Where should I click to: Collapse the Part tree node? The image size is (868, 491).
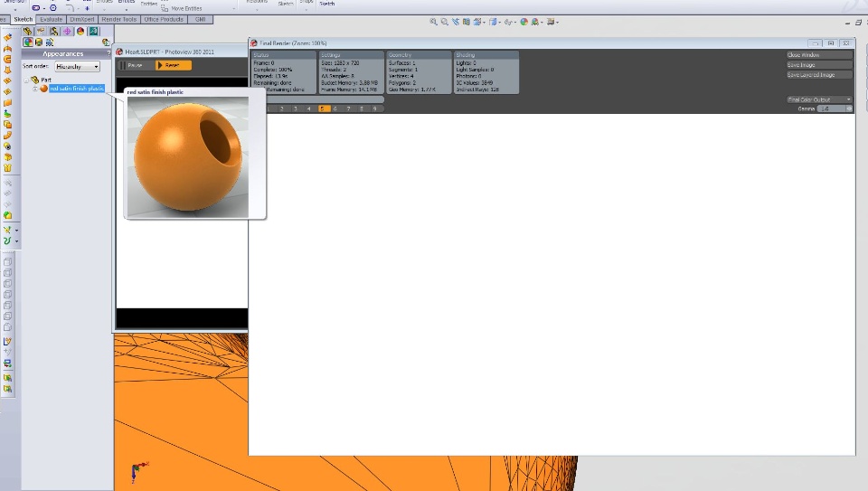[x=26, y=80]
